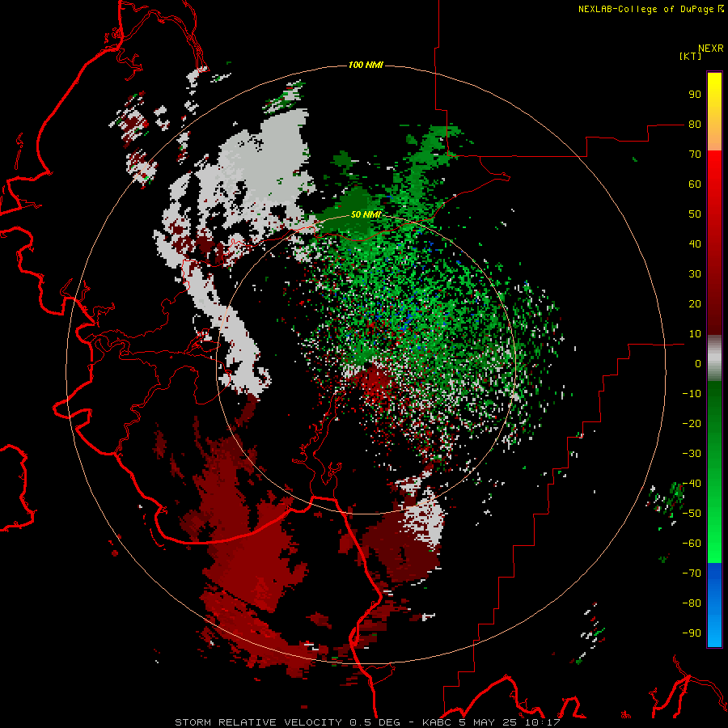Click the positive 90 value on velocity scale
Viewport: 728px width, 728px height.
(x=695, y=95)
